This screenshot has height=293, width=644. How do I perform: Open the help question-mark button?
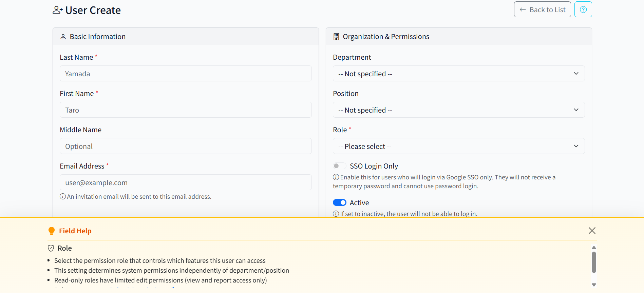point(583,9)
